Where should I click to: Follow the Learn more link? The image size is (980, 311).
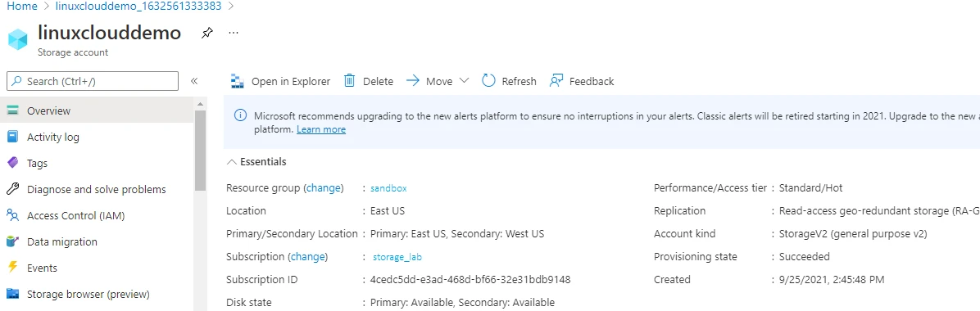tap(320, 129)
